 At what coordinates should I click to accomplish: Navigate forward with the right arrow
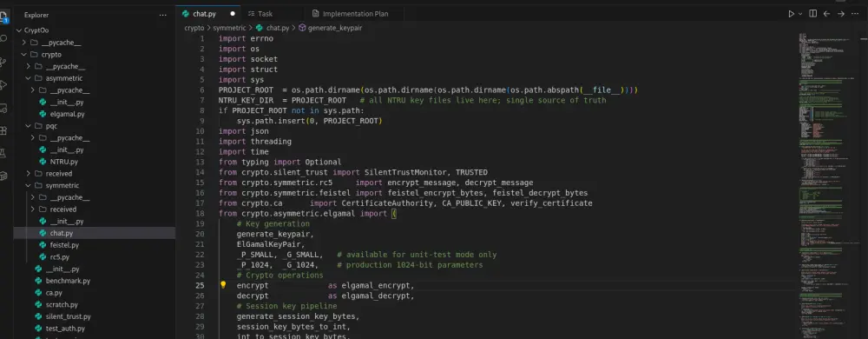840,14
